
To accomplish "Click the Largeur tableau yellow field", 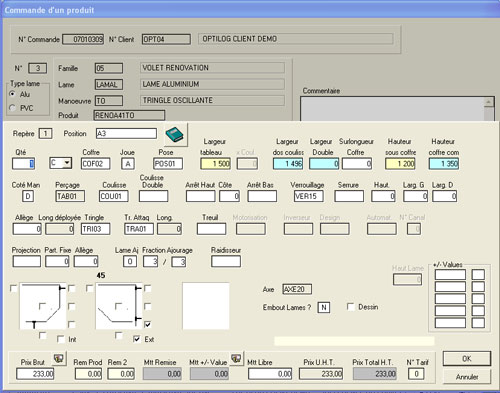I will pyautogui.click(x=215, y=164).
